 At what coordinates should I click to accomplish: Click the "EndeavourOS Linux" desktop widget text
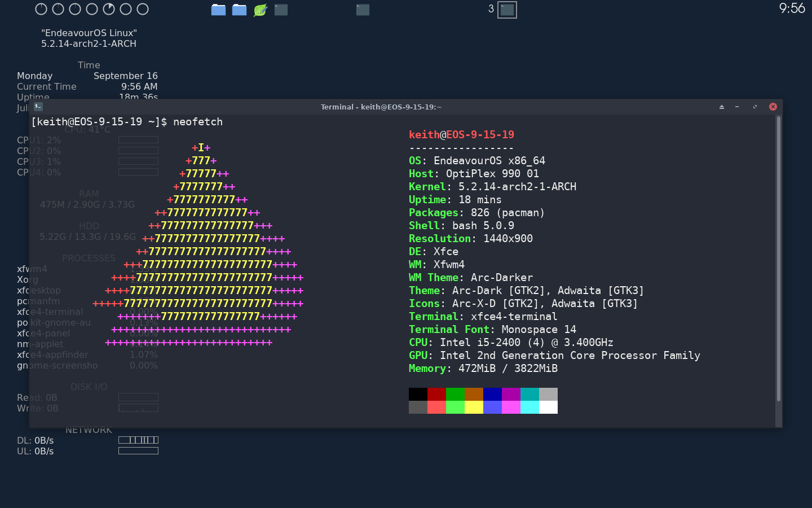click(89, 33)
